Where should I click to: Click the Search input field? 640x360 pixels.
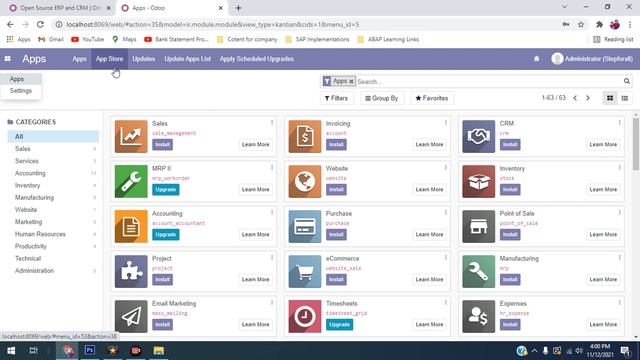coord(489,82)
